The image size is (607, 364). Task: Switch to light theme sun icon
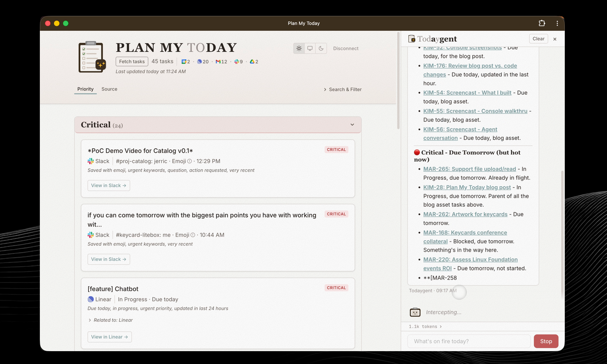299,48
